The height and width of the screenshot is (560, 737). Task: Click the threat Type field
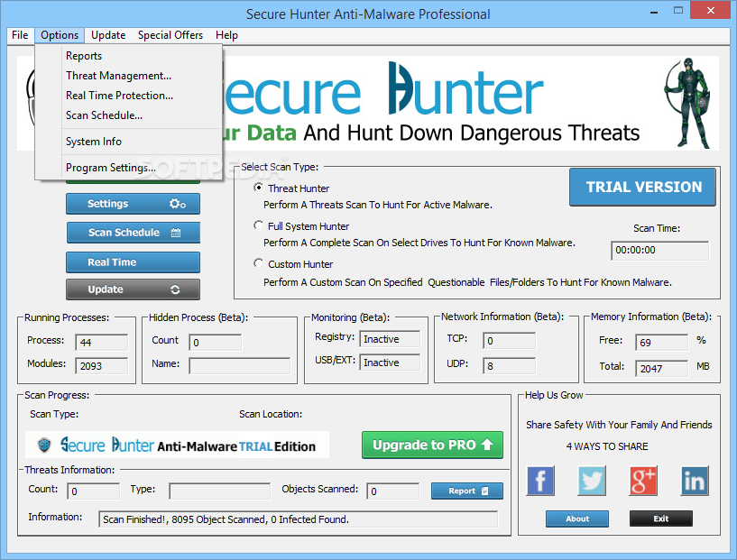(x=220, y=491)
